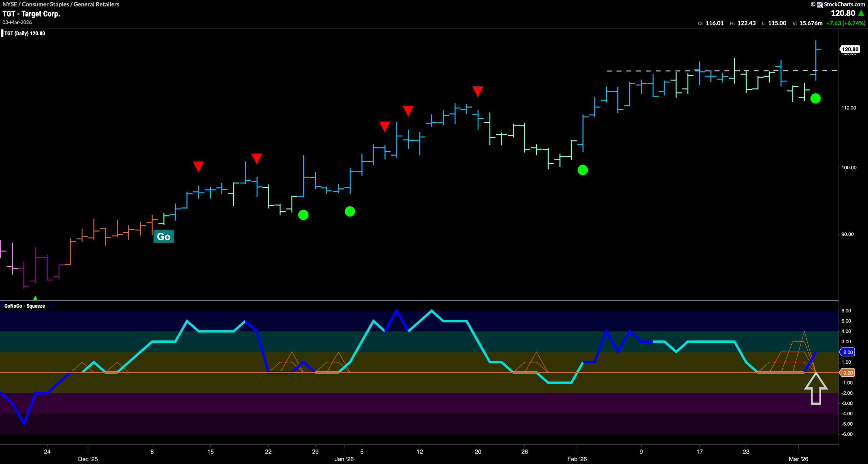This screenshot has width=868, height=464.
Task: Click the 110.00 price axis label
Action: pos(849,108)
